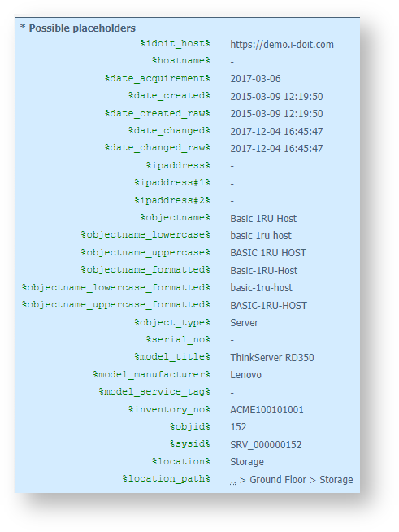
Task: Select the %inventory_no% placeholder
Action: (169, 409)
